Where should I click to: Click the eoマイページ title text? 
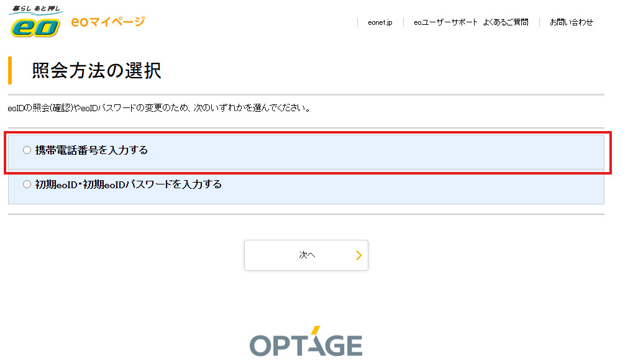point(108,22)
